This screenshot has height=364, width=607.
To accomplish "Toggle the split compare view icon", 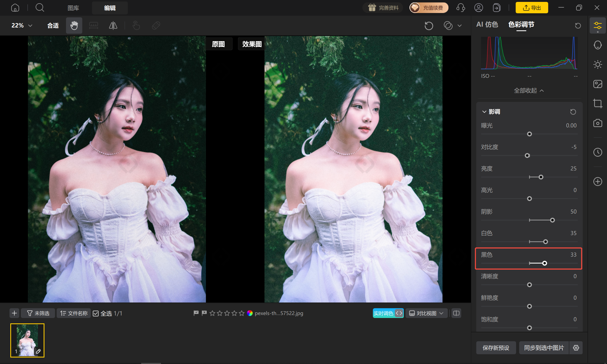I will pos(456,313).
